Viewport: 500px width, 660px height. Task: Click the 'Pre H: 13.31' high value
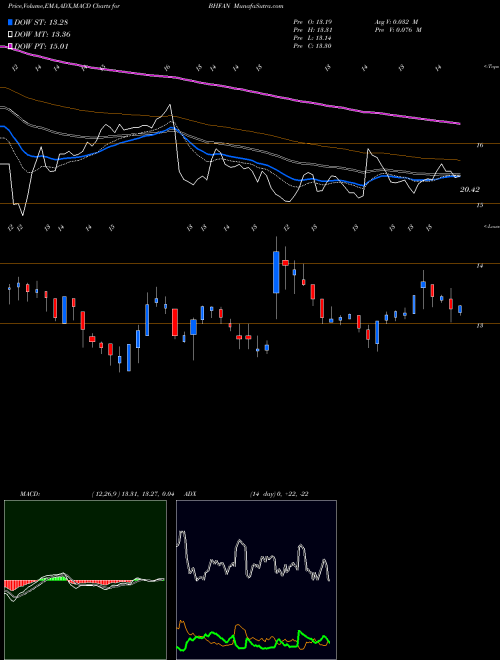313,30
